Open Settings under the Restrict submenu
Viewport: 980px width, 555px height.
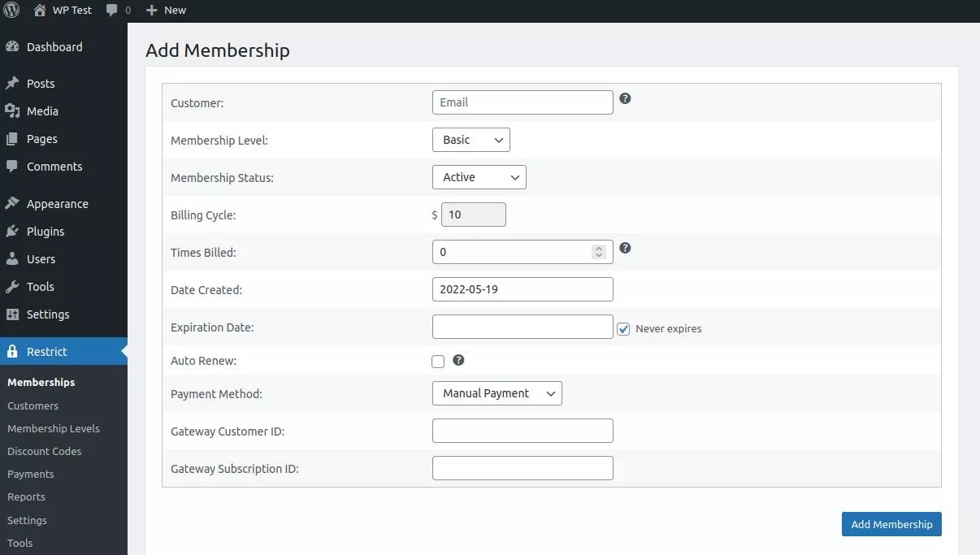coord(27,520)
